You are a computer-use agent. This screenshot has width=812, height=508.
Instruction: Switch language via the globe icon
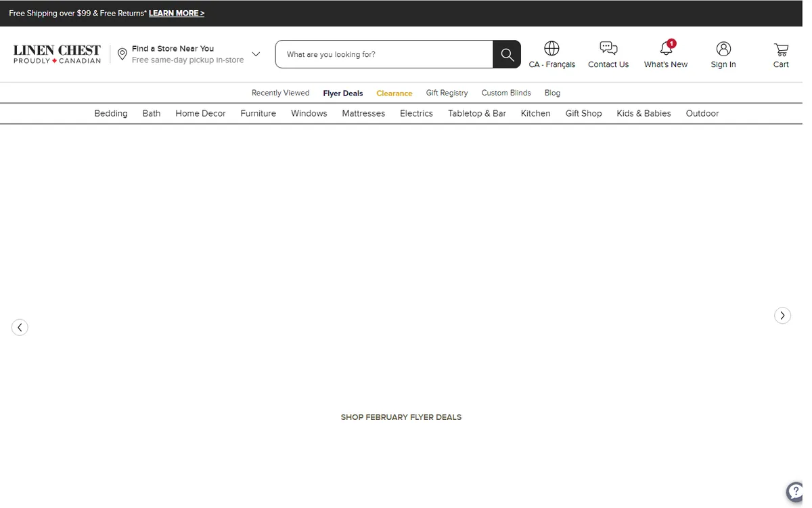(551, 49)
